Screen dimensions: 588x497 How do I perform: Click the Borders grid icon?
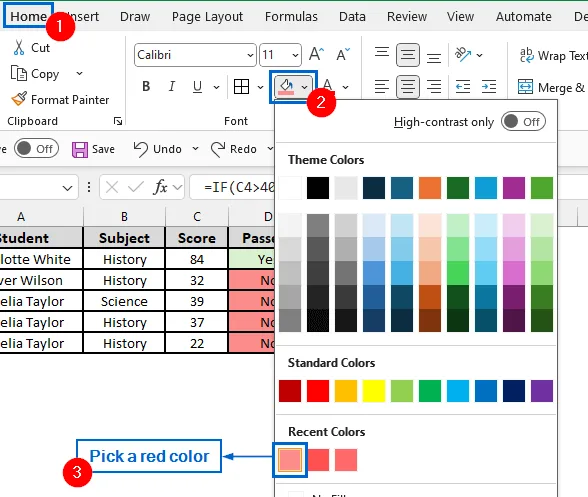[241, 87]
